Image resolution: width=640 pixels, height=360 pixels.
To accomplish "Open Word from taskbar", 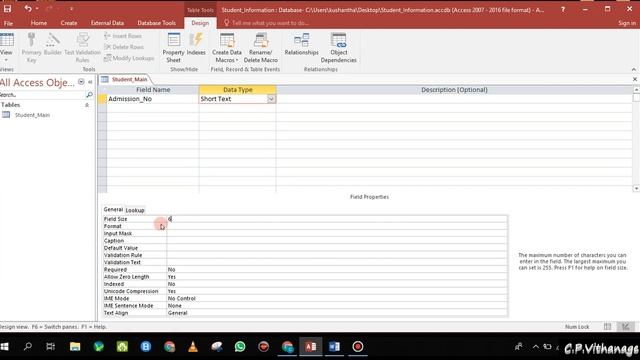I will coord(334,347).
